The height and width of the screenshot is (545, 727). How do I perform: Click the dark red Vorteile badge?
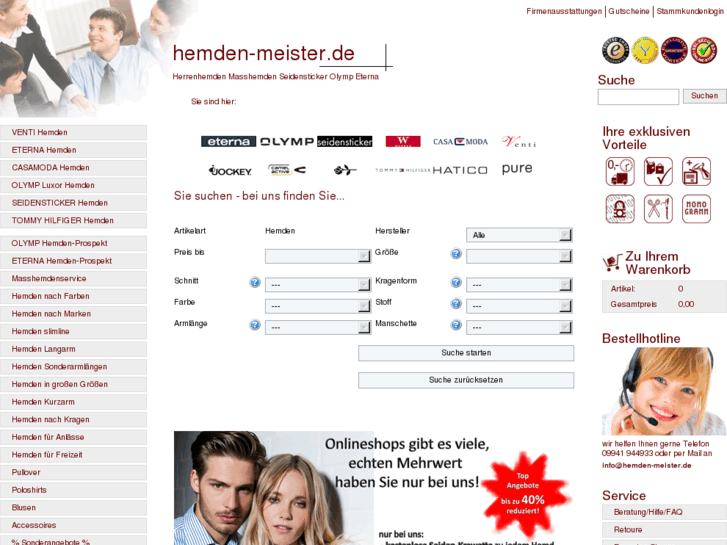coord(674,50)
